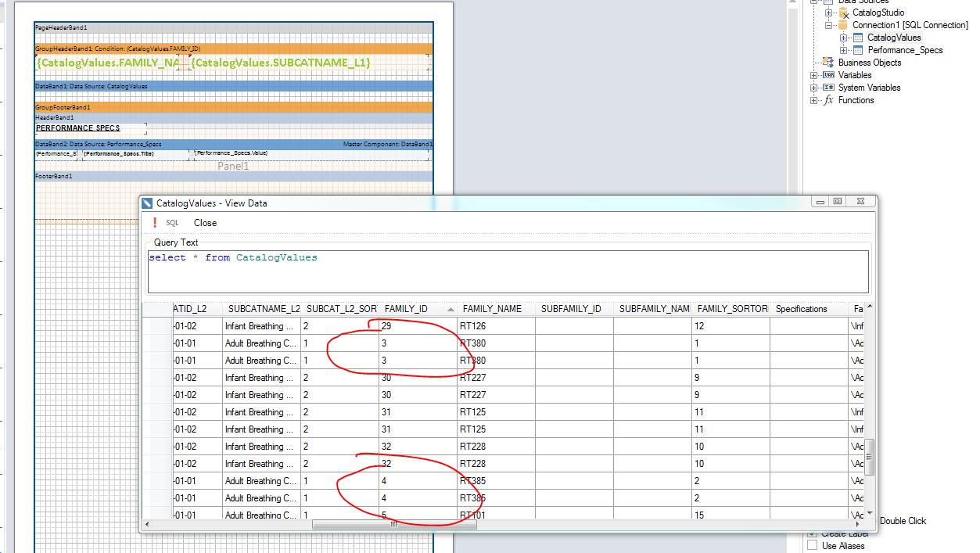This screenshot has width=980, height=553.
Task: Select the cell containing RT101
Action: coord(496,515)
